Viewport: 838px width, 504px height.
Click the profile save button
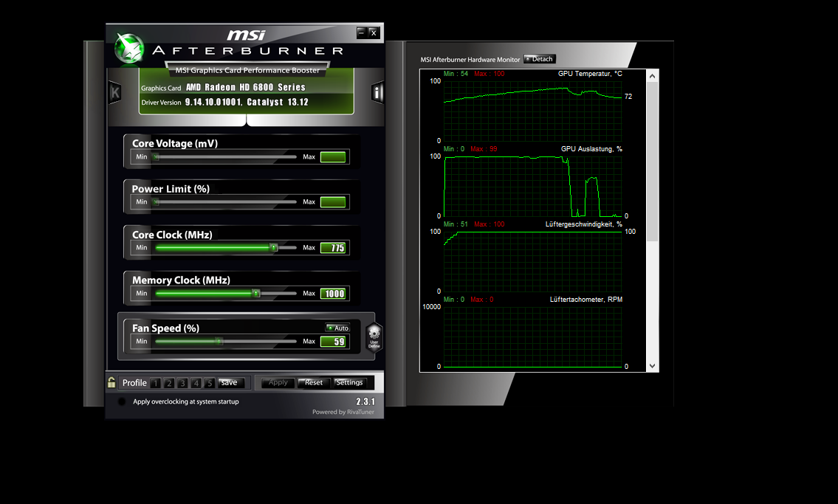pyautogui.click(x=231, y=383)
